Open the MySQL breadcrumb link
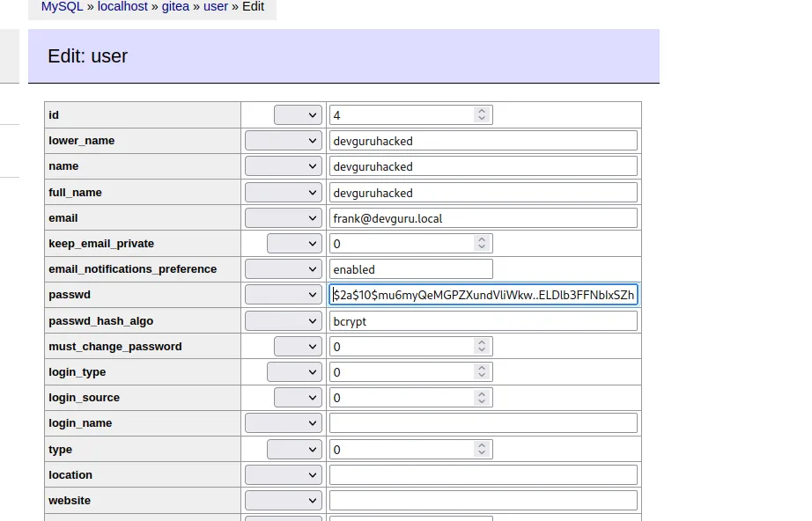The width and height of the screenshot is (812, 521). (62, 6)
